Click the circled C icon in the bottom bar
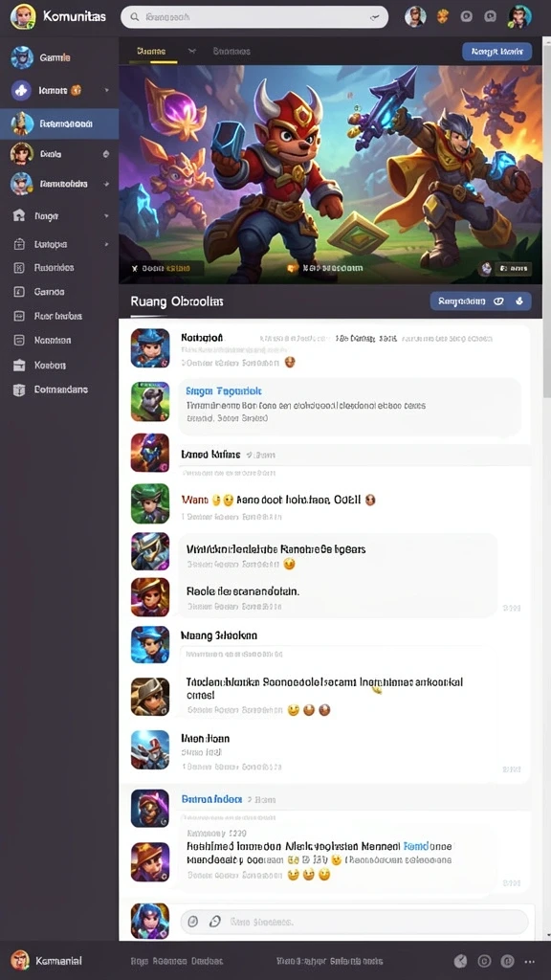 click(x=484, y=961)
